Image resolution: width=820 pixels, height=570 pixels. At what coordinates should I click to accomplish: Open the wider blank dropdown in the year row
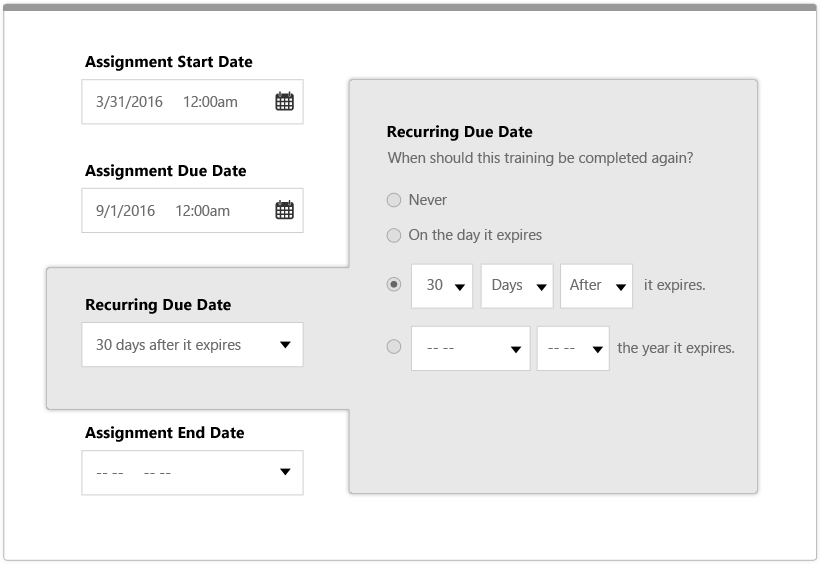click(471, 348)
